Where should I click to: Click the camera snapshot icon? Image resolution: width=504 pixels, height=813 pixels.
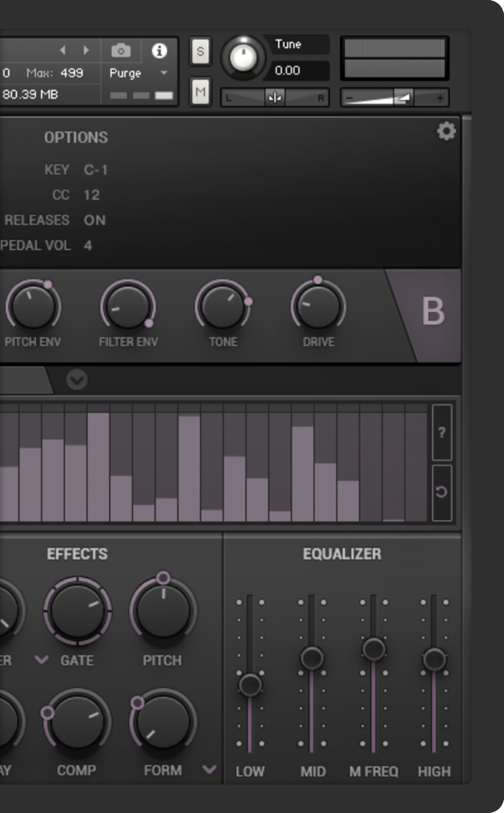pos(121,50)
